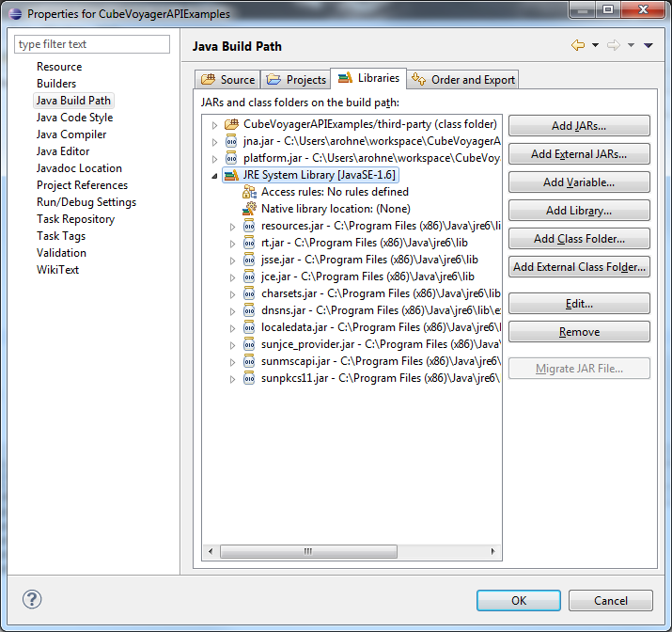The width and height of the screenshot is (672, 632).
Task: Click the Add Class Folder... button
Action: [579, 238]
